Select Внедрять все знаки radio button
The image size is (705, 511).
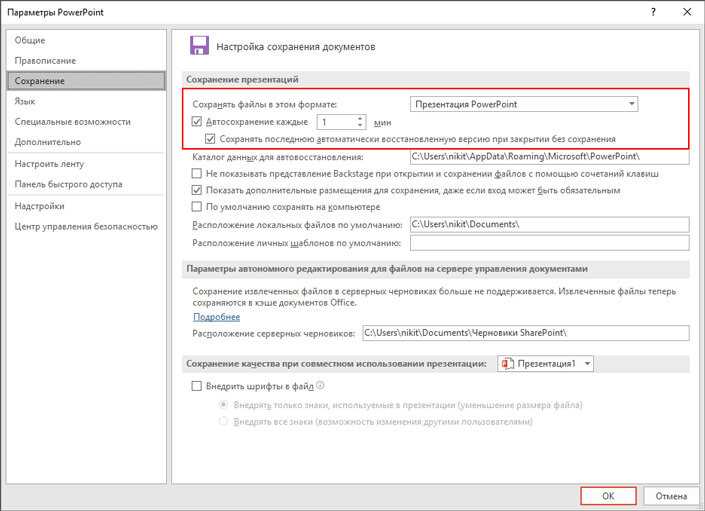tap(223, 422)
